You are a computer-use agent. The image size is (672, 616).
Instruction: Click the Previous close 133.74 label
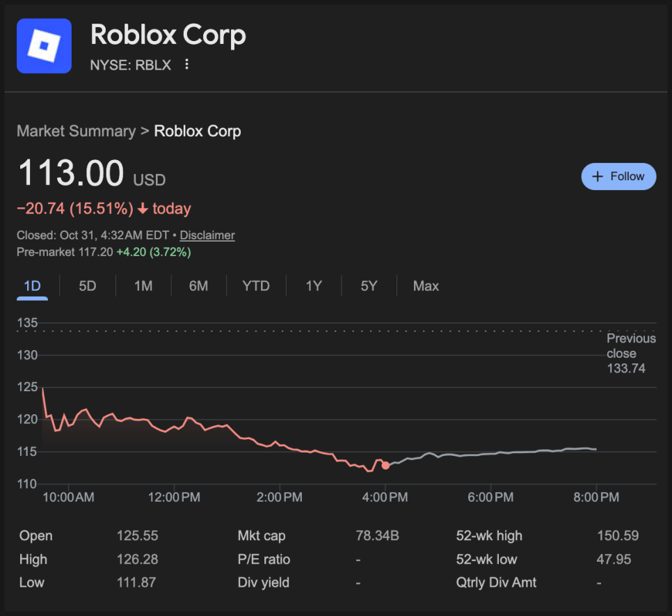pos(630,353)
